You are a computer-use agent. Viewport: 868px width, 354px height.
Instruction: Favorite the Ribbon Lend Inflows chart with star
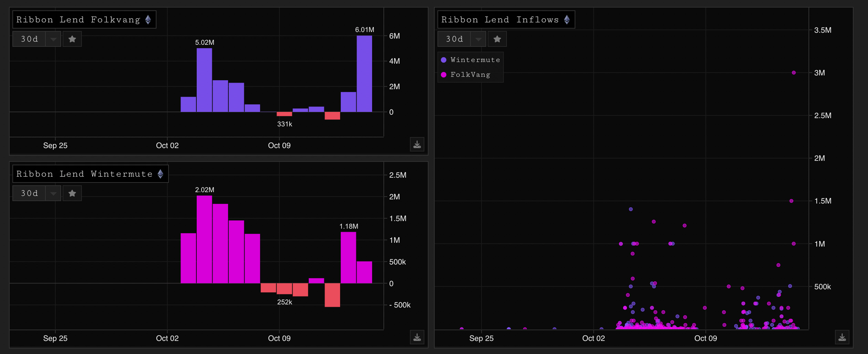click(497, 39)
